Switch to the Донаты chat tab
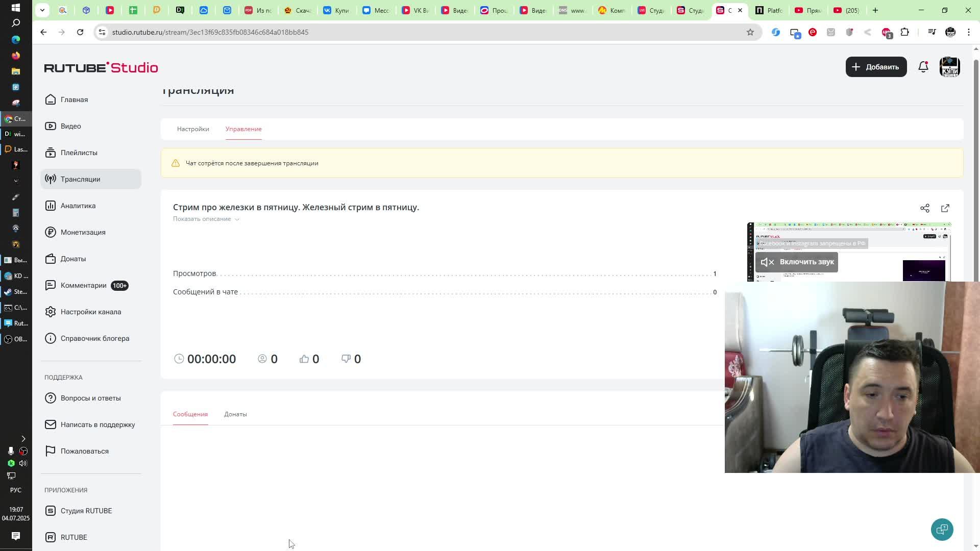Screen dimensions: 980x551 pyautogui.click(x=235, y=414)
